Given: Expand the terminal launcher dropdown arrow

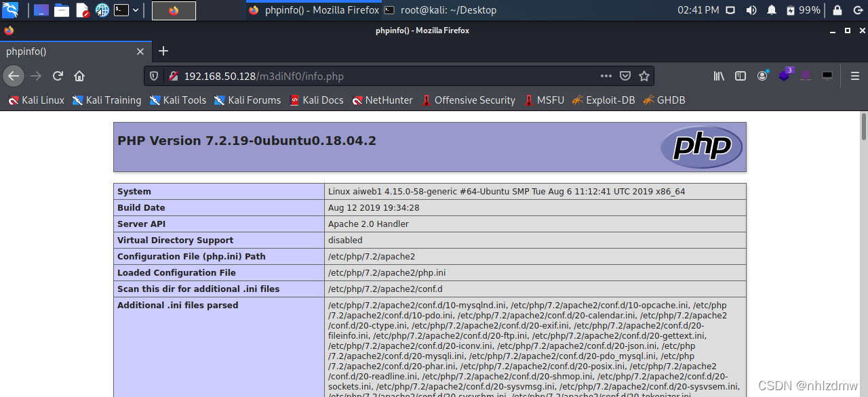Looking at the screenshot, I should click(x=136, y=10).
